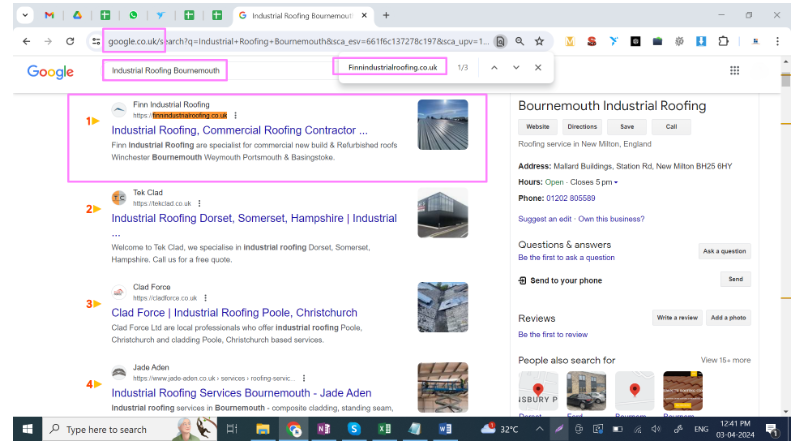Open OneNote from the taskbar
Screen dimensions: 796x443
[323, 429]
